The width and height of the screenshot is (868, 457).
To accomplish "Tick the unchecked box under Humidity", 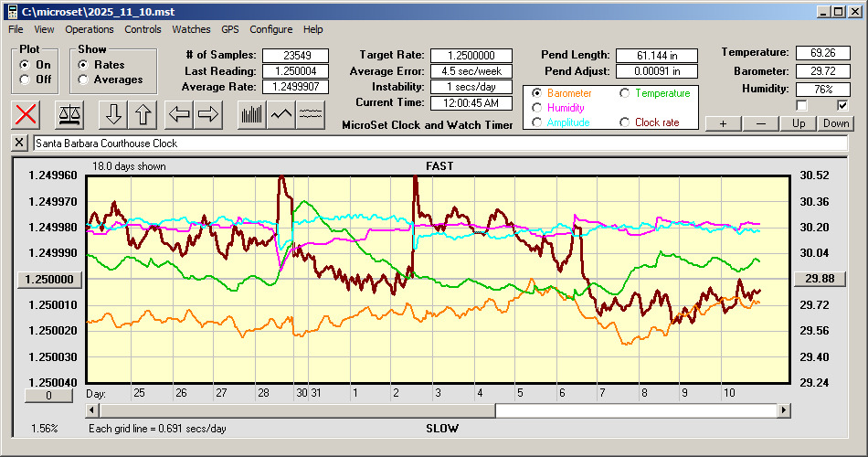I will coord(801,106).
